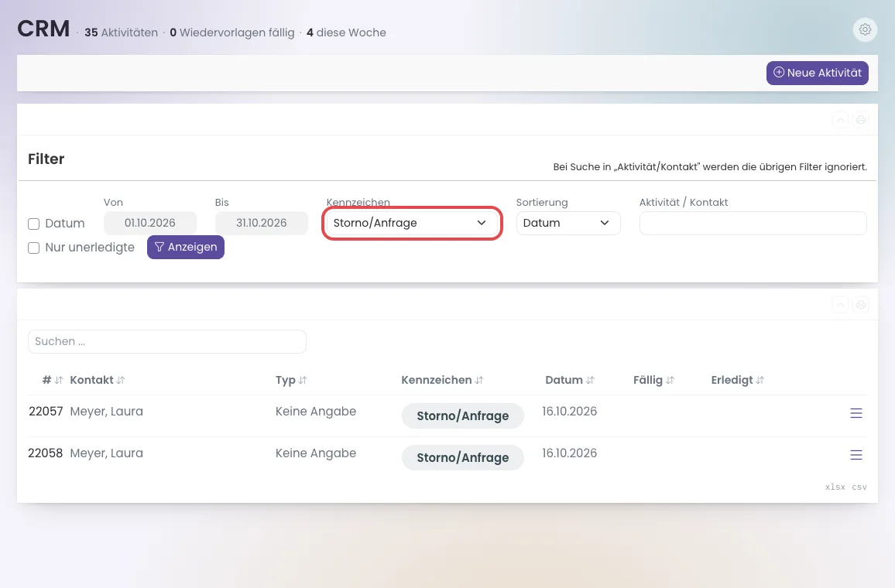Image resolution: width=895 pixels, height=588 pixels.
Task: Export table as csv
Action: [859, 487]
